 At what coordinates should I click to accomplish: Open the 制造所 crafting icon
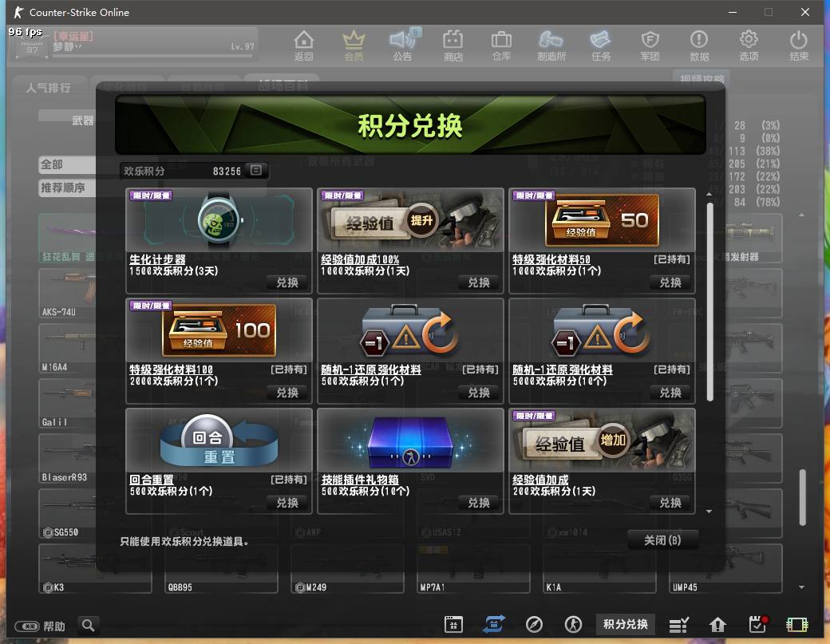click(551, 45)
